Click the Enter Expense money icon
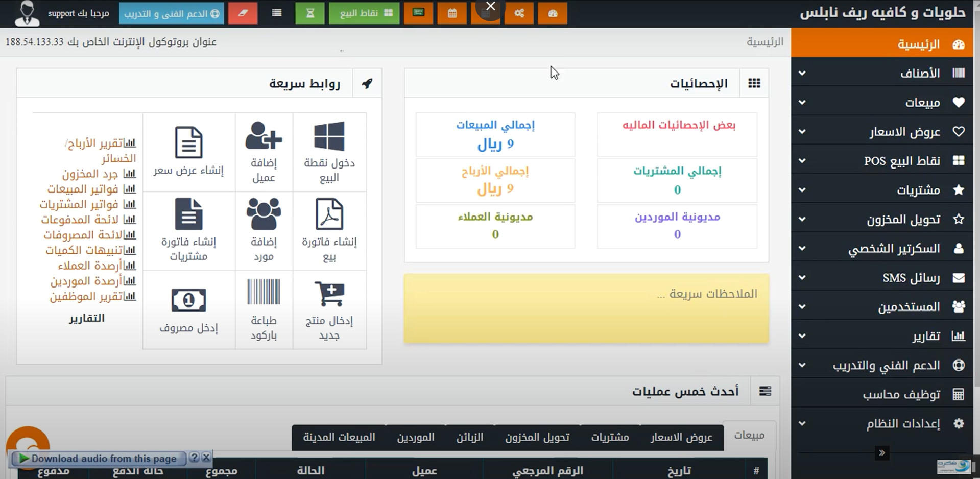This screenshot has height=479, width=980. [x=188, y=300]
